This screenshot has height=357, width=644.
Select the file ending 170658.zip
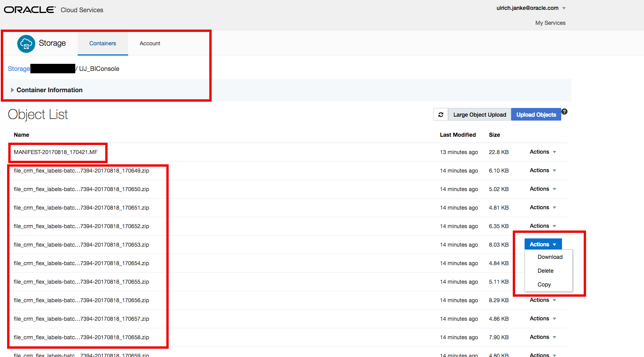click(x=81, y=337)
